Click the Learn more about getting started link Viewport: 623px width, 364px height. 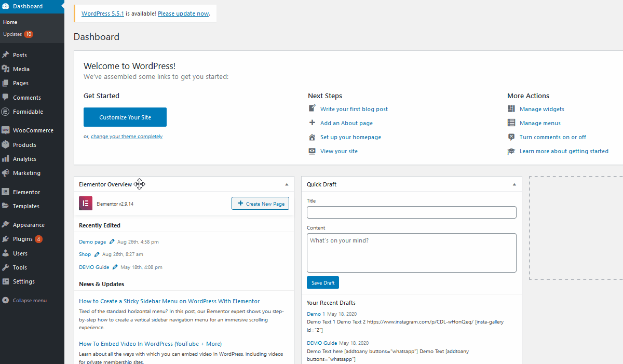564,151
